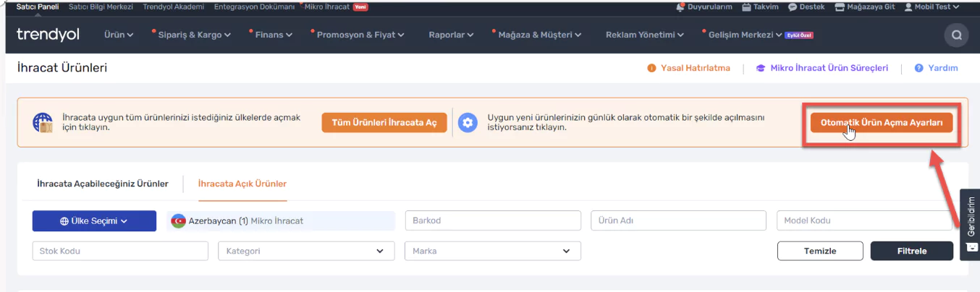Click the Yardım question mark icon

pos(918,68)
